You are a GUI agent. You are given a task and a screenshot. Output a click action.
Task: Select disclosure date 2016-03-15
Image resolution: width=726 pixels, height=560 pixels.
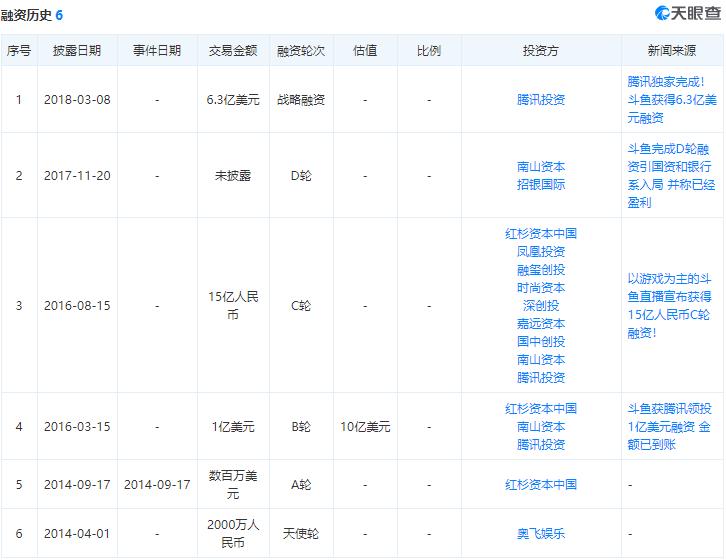pos(77,427)
